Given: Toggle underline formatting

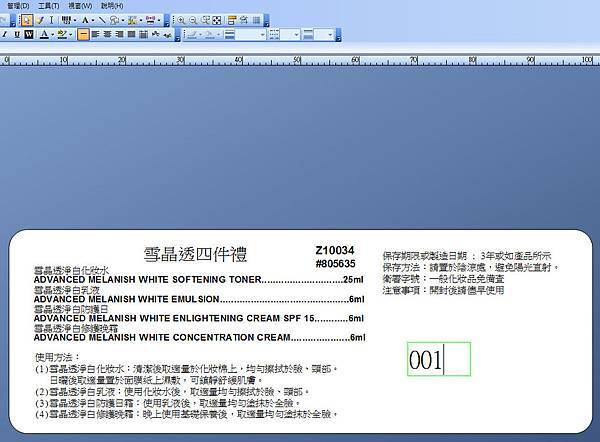Looking at the screenshot, I should pos(17,34).
